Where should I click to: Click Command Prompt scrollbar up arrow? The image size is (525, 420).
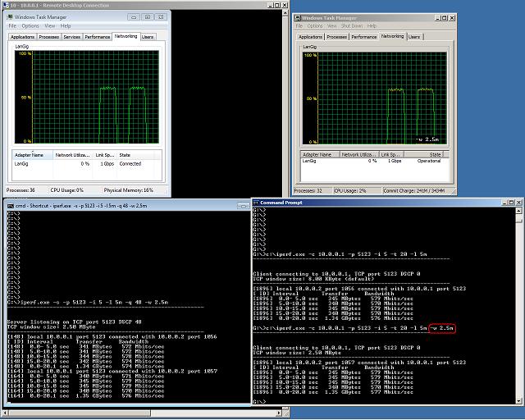[518, 210]
